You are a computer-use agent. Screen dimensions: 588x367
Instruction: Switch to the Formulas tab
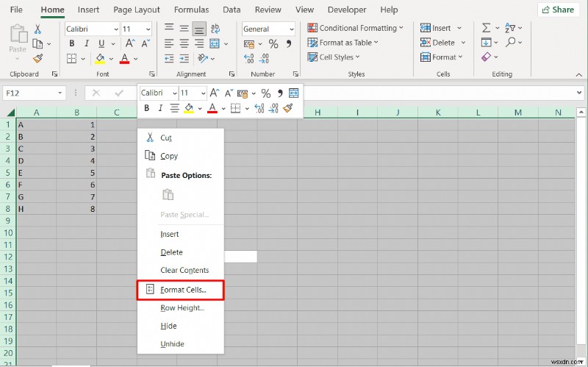tap(191, 10)
